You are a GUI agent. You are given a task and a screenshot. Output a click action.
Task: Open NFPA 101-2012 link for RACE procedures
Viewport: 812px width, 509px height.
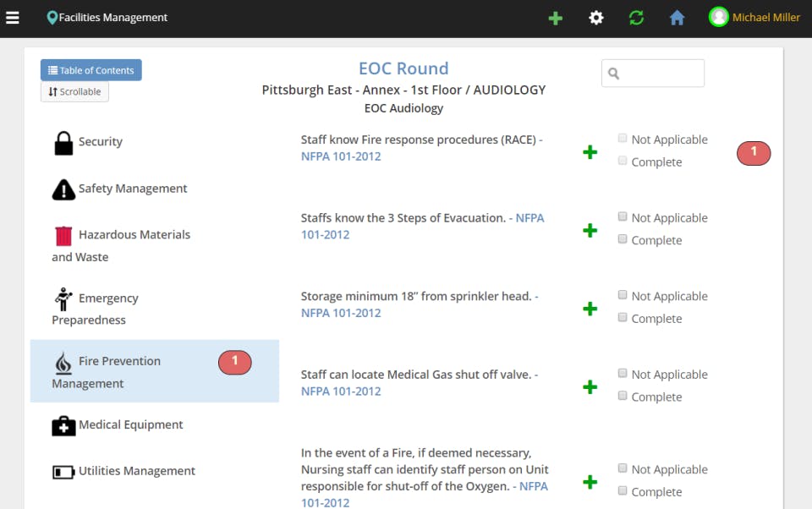pyautogui.click(x=341, y=156)
